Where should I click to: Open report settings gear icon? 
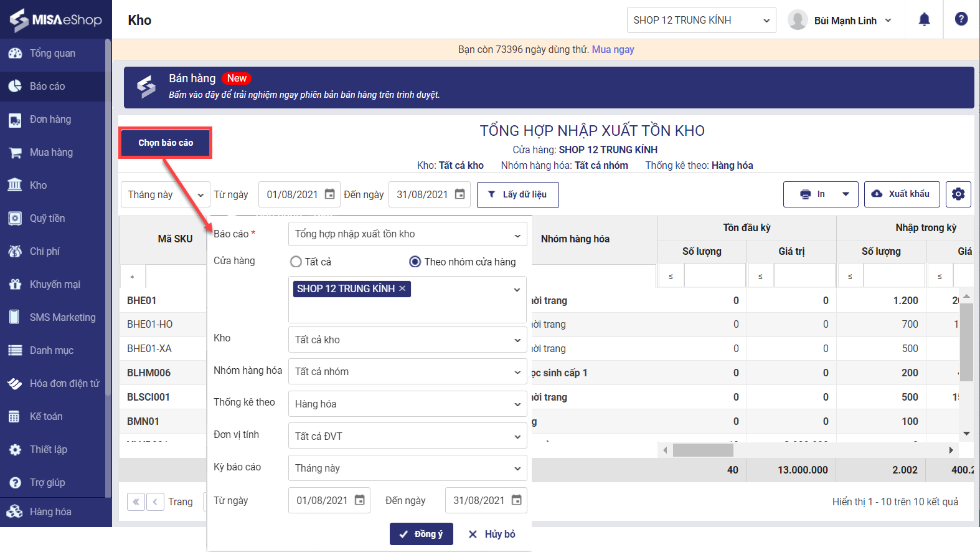tap(958, 194)
